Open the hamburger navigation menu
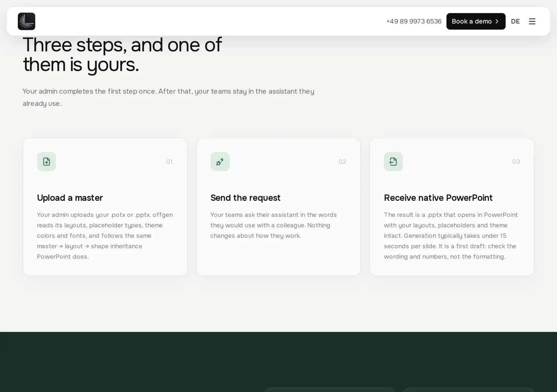557x392 pixels. pos(532,21)
